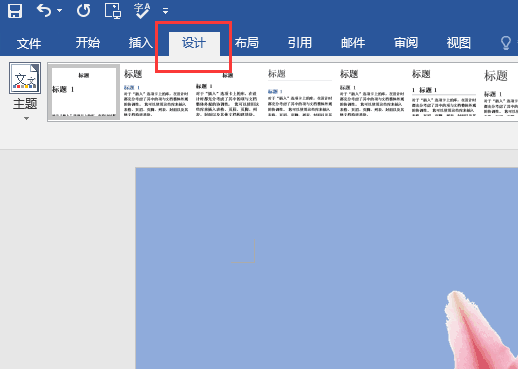Switch to the 邮件 ribbon tab

(x=353, y=43)
